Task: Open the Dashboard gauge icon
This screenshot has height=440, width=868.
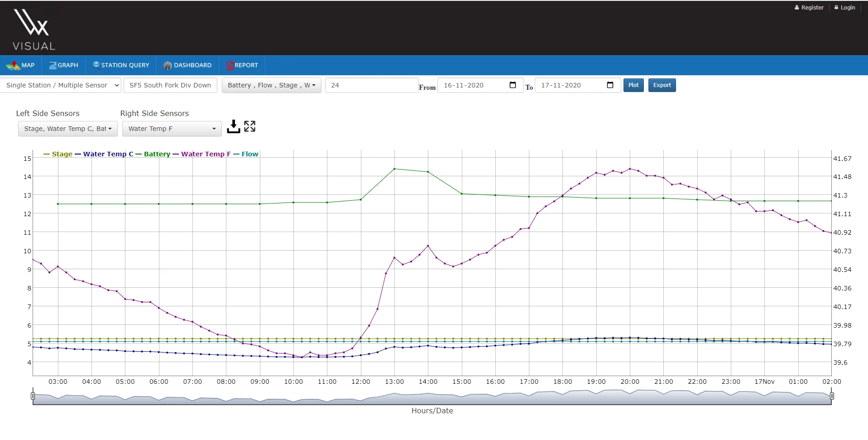Action: pyautogui.click(x=168, y=65)
